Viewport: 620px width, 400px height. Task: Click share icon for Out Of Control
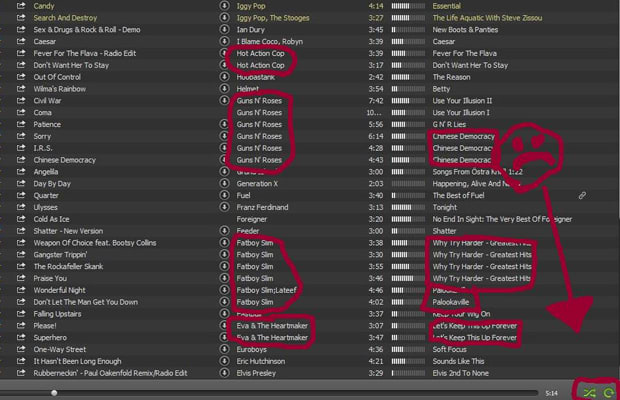click(x=21, y=77)
